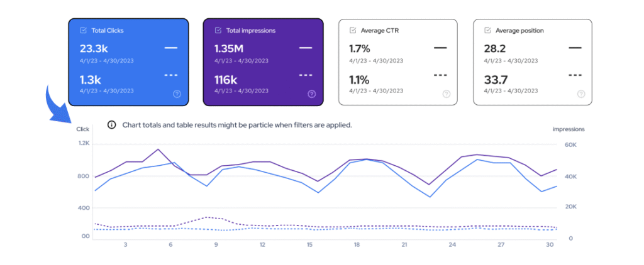Click the chart totals filter notice text
The image size is (644, 265).
tap(237, 125)
